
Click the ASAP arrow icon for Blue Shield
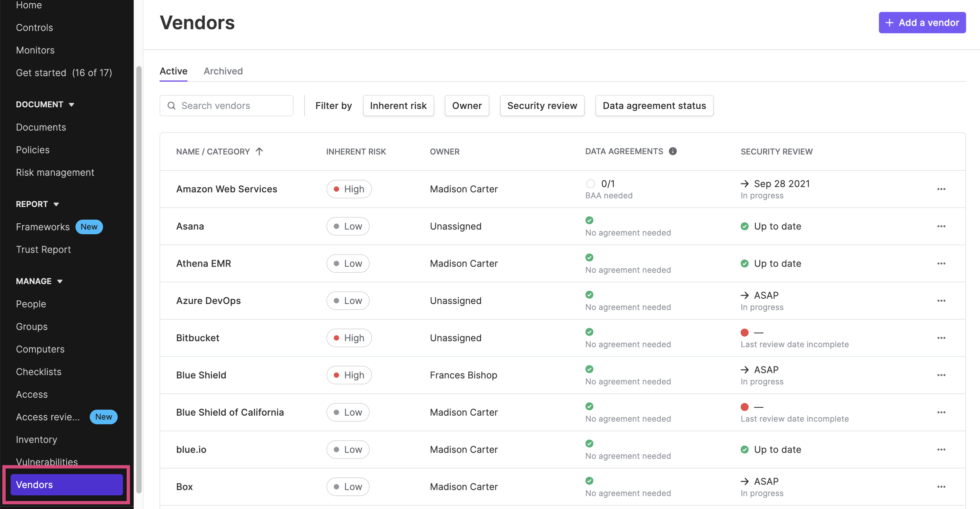coord(745,370)
